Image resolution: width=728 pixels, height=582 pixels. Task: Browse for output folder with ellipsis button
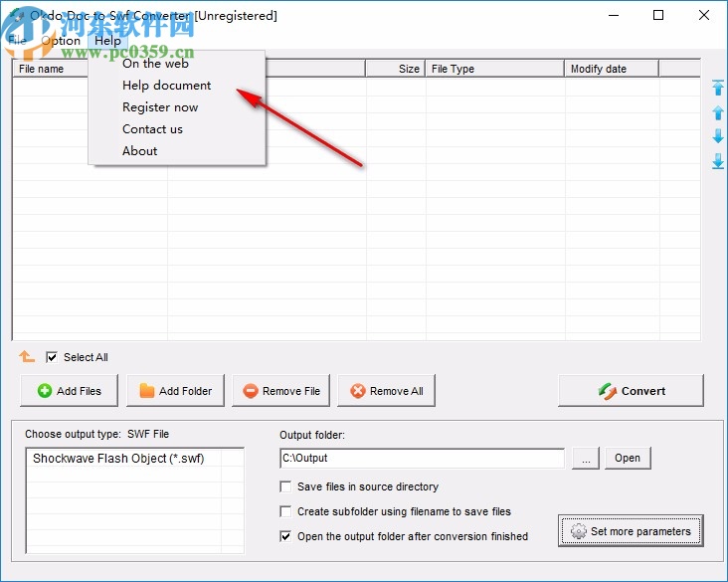coord(586,458)
